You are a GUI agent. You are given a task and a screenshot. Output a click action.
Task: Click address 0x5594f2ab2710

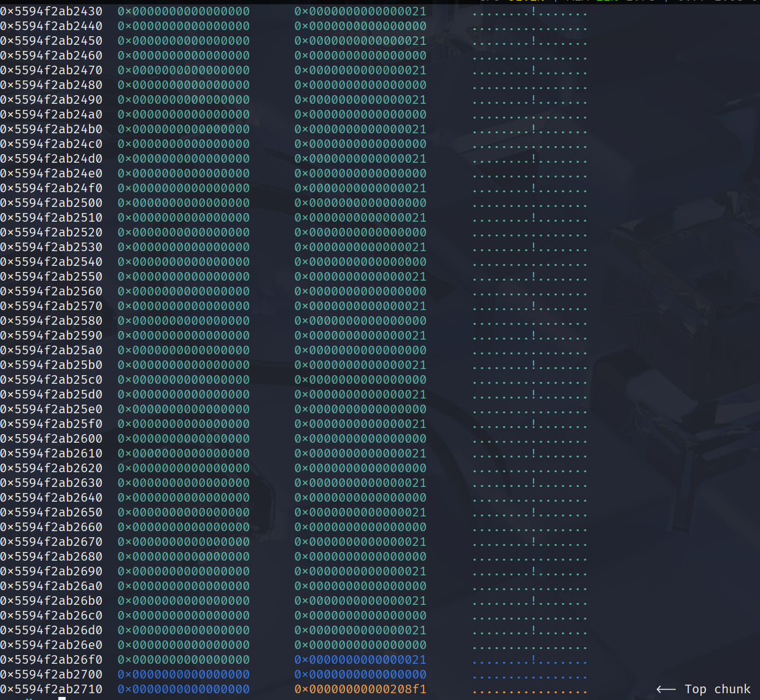click(52, 689)
